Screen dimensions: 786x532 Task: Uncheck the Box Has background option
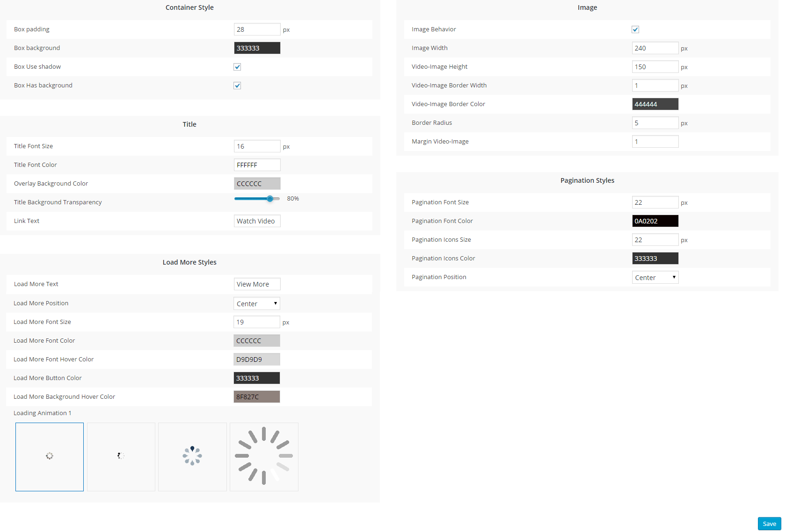237,86
